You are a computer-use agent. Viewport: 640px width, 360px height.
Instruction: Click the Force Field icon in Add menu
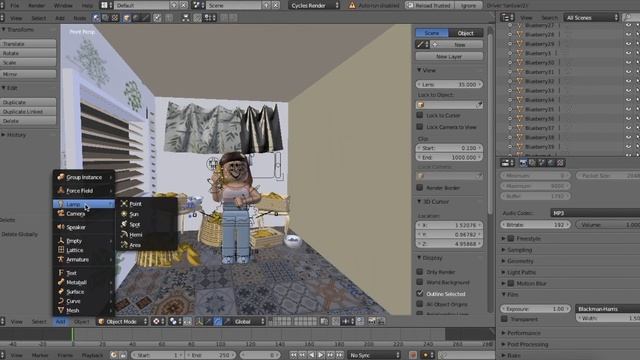61,190
